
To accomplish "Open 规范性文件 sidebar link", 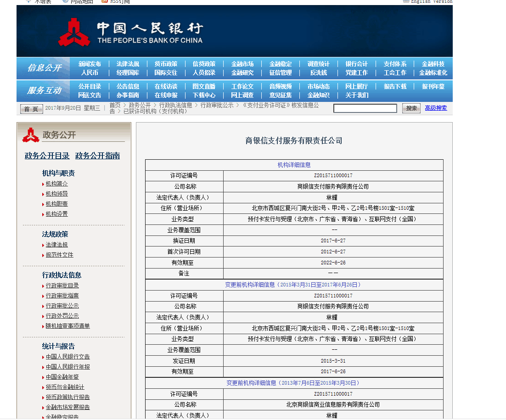I will click(x=60, y=255).
